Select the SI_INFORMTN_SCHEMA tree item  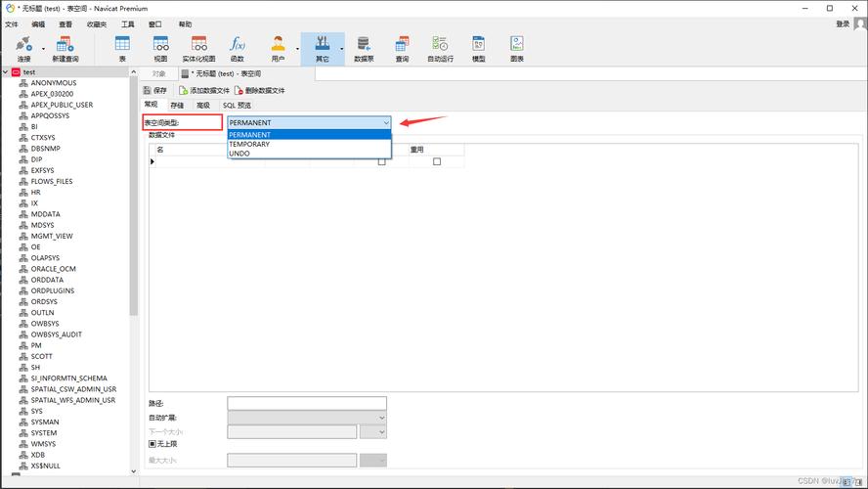pos(68,378)
